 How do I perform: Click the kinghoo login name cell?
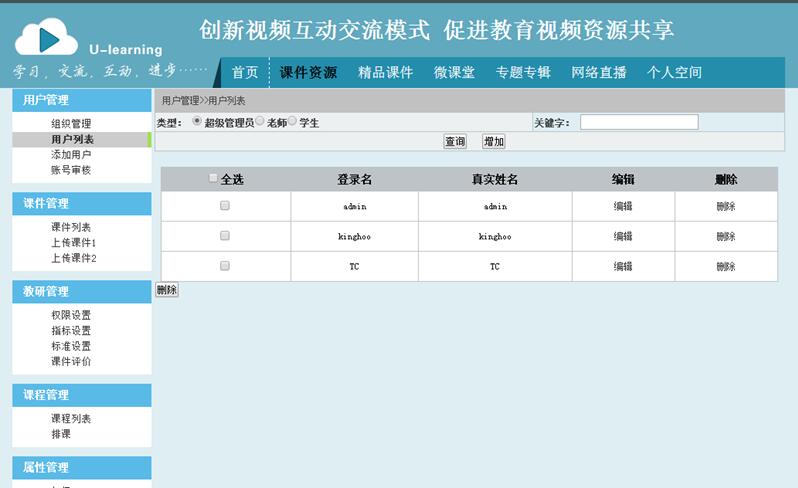[x=355, y=236]
